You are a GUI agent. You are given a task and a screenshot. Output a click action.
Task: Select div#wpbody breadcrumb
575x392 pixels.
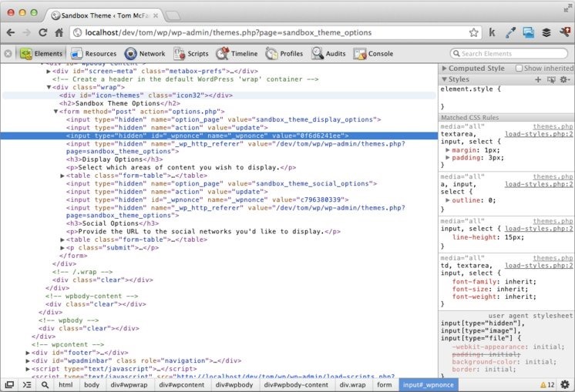coord(234,385)
